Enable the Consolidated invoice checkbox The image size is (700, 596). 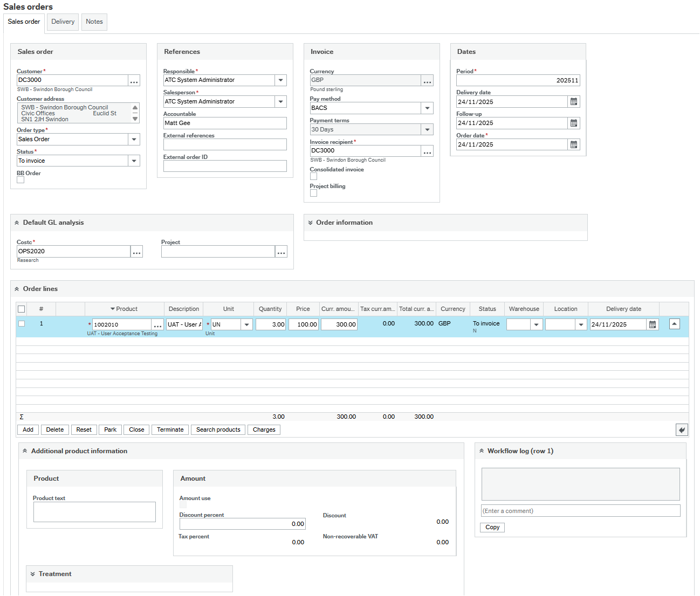pyautogui.click(x=314, y=176)
